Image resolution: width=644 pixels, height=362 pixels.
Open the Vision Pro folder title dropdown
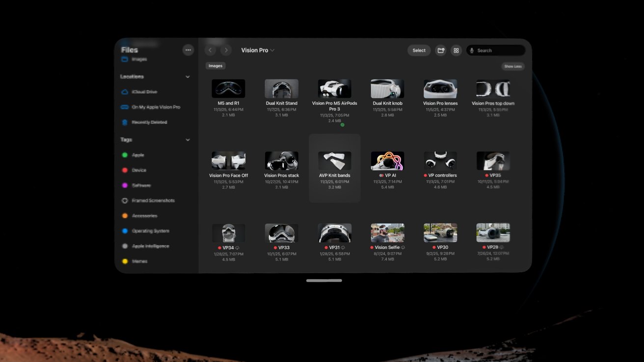(258, 50)
